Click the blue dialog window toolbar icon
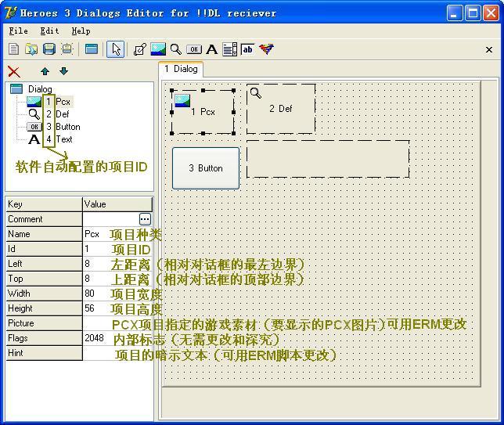504x425 pixels. (x=92, y=49)
